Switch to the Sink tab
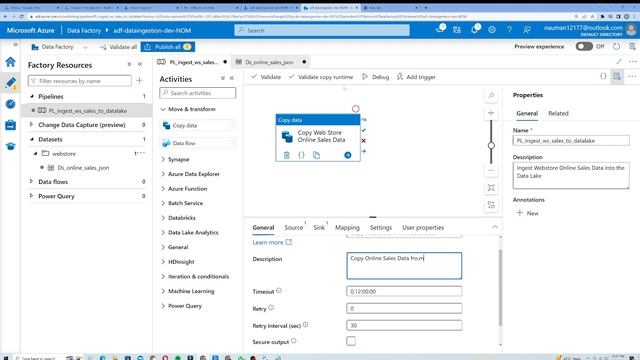 pyautogui.click(x=319, y=227)
